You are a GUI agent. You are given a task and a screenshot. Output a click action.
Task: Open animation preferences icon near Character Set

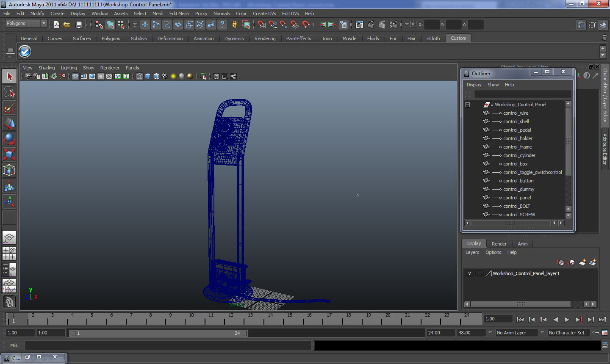[604, 333]
